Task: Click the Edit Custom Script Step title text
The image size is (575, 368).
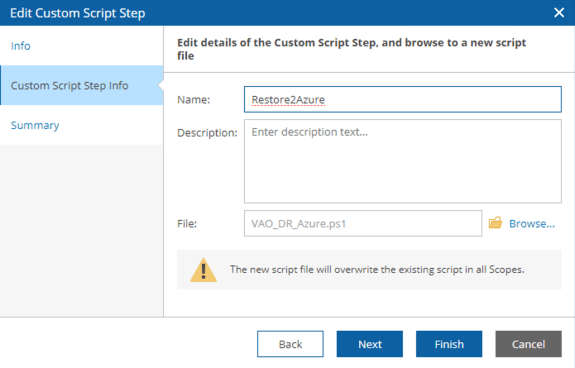Action: [77, 13]
